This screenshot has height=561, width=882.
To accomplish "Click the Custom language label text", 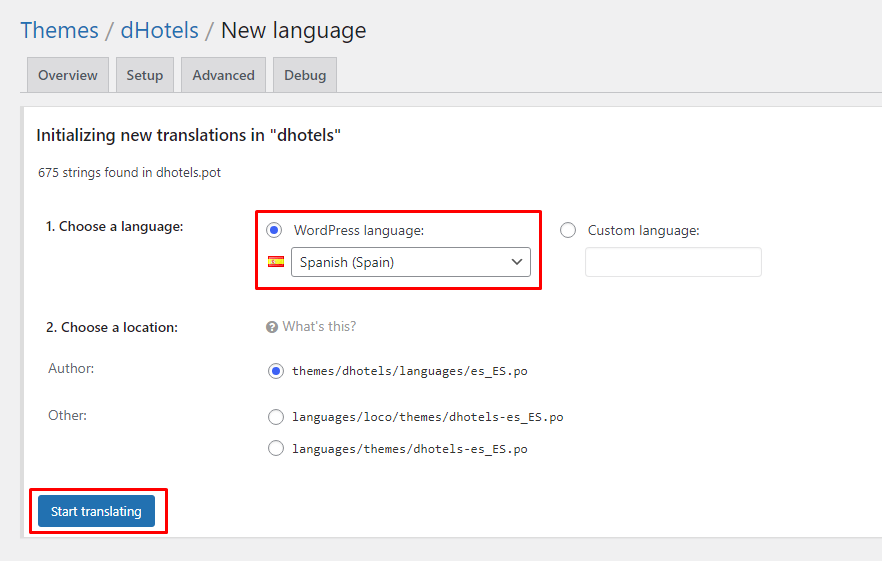I will (x=643, y=230).
